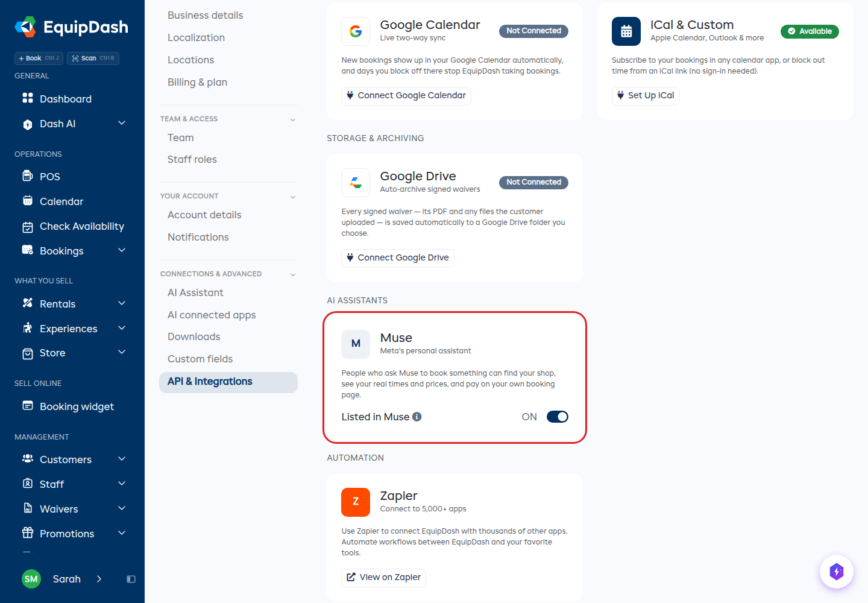This screenshot has width=868, height=603.
Task: Click the POS register icon
Action: [28, 176]
